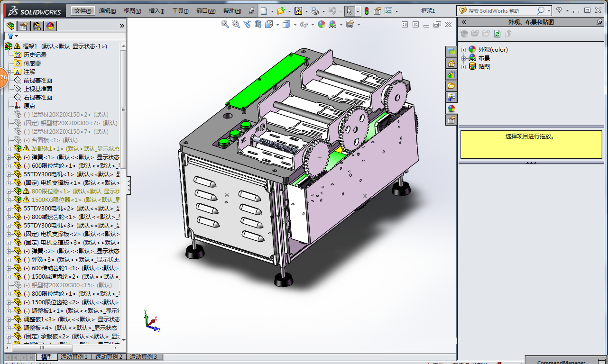Click the Print icon in the toolbar
This screenshot has width=608, height=364.
pos(315,11)
